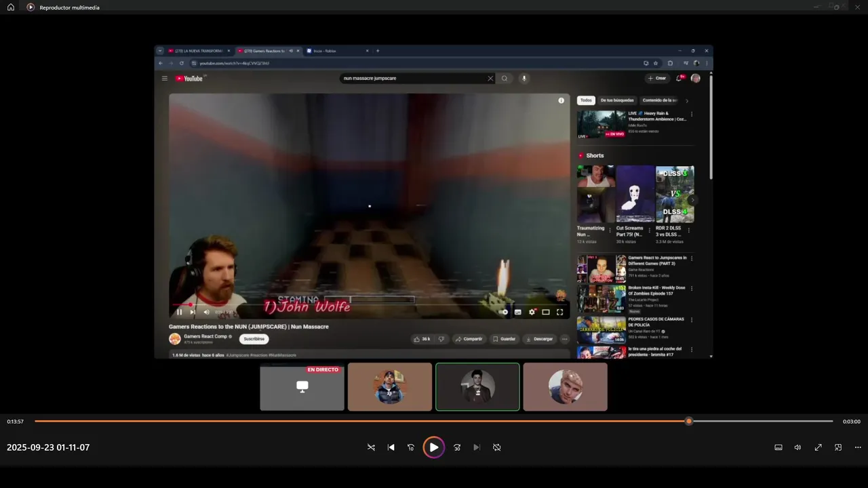This screenshot has width=868, height=488.
Task: Switch YouTube to theater mode
Action: (x=545, y=312)
